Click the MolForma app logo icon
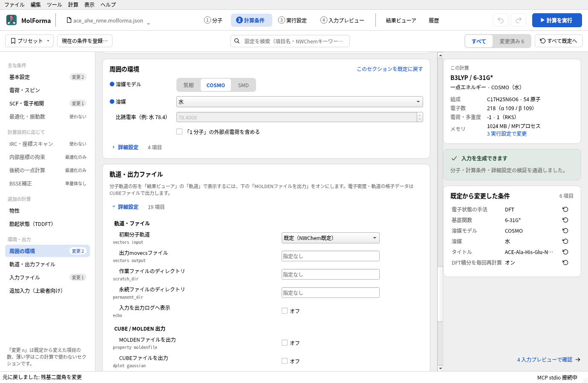This screenshot has width=588, height=383. [x=12, y=20]
